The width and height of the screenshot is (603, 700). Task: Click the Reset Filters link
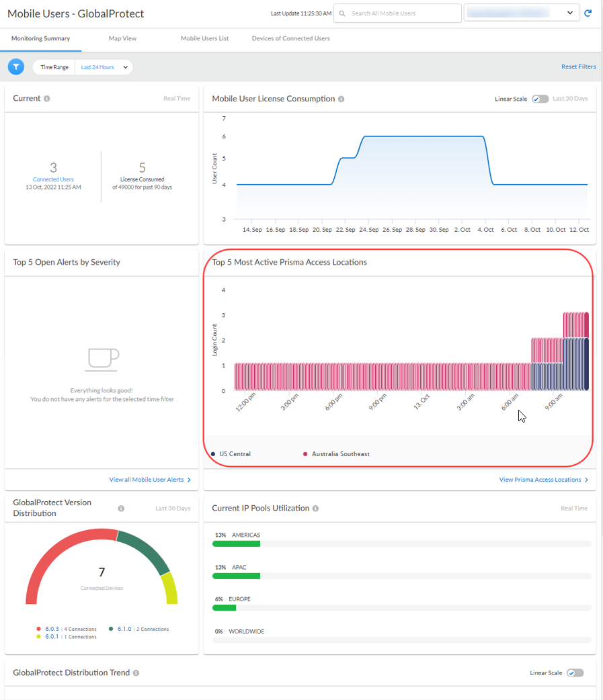tap(578, 67)
